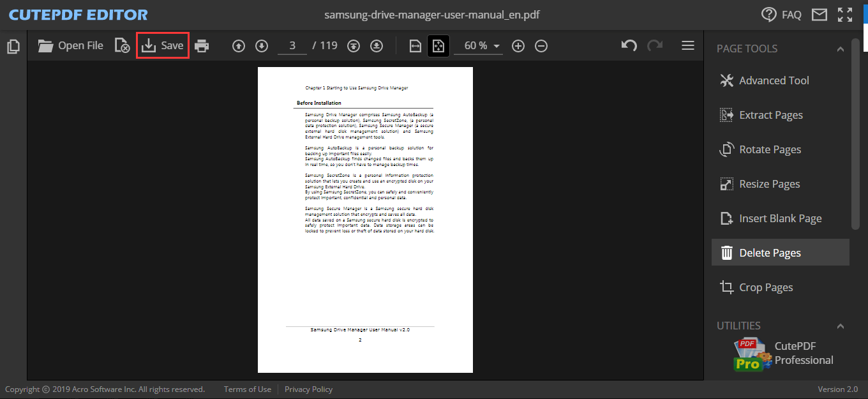868x399 pixels.
Task: Zoom in with plus icon
Action: pyautogui.click(x=518, y=46)
